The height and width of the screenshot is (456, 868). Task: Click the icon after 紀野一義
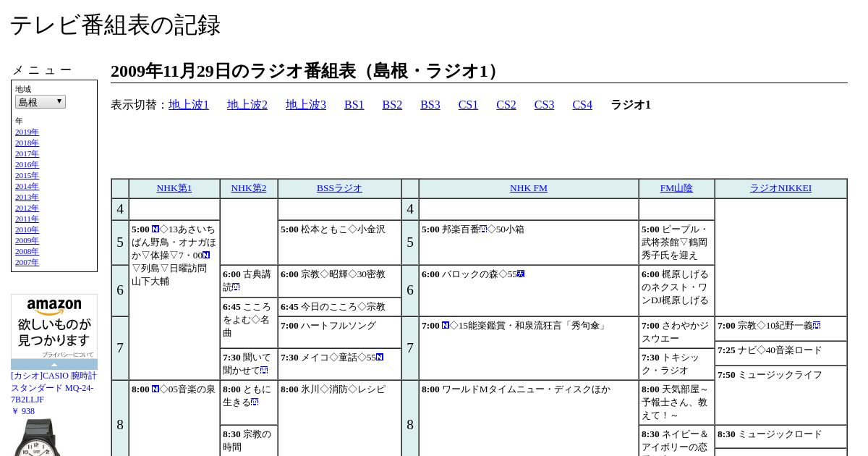[x=817, y=326]
